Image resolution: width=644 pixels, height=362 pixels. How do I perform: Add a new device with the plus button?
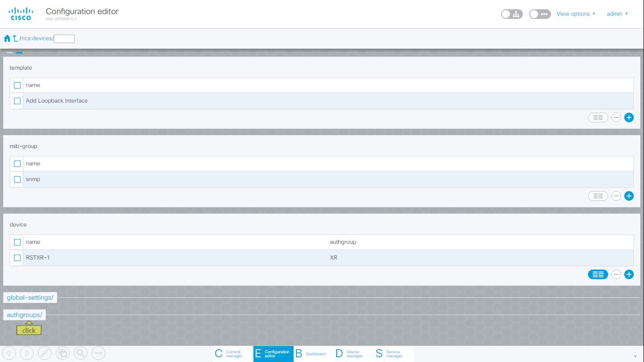click(x=629, y=274)
